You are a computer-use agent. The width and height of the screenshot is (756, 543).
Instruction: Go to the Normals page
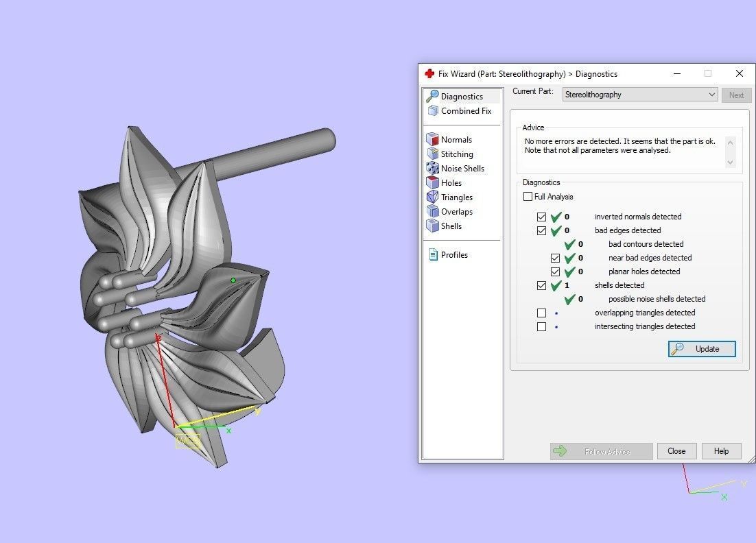point(456,140)
